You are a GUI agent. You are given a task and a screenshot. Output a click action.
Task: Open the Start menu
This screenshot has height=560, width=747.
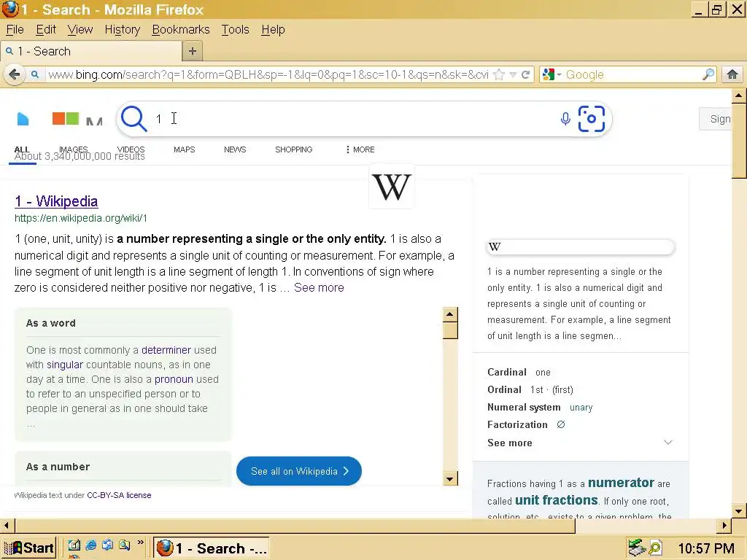point(29,548)
